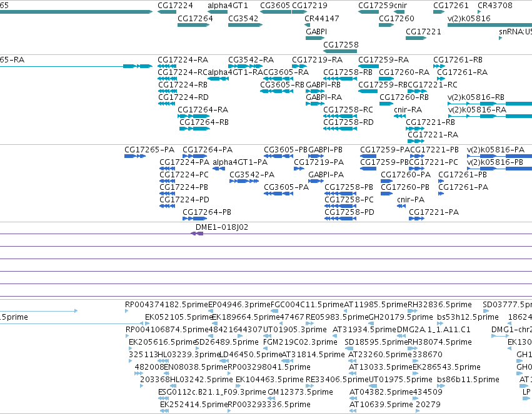Click the alpha4GT1 gene span glyph
The width and height of the screenshot is (532, 414).
click(x=218, y=12)
